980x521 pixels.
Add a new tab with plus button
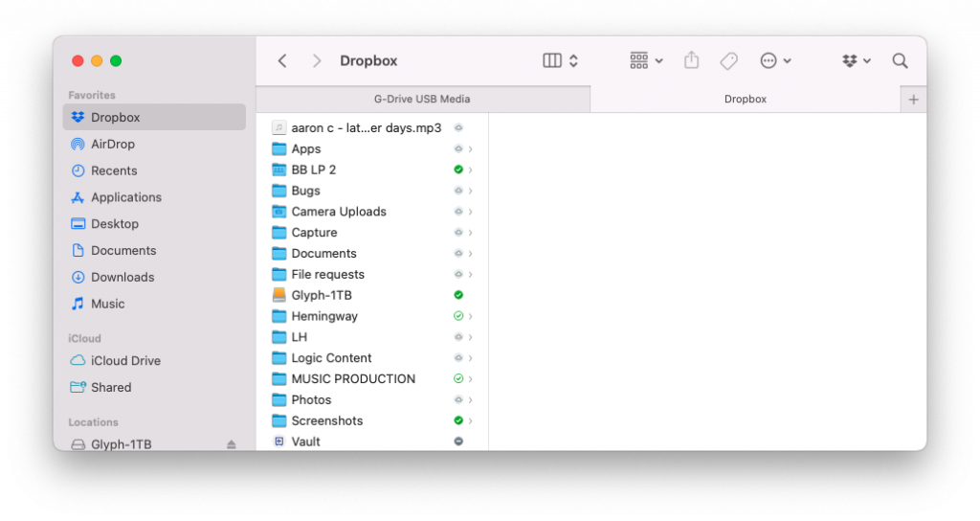[913, 100]
